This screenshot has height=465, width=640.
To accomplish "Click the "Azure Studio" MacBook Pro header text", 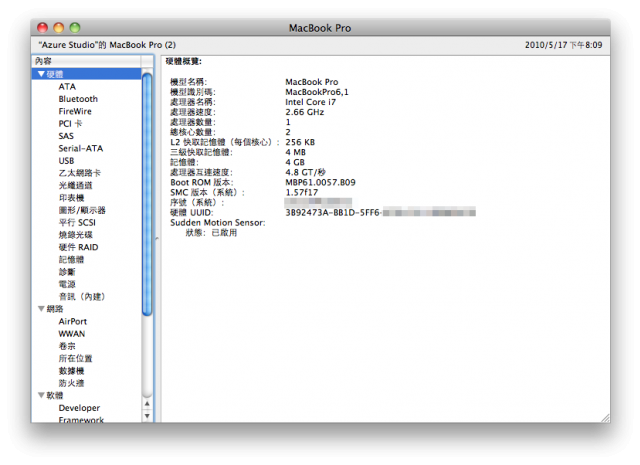I will pyautogui.click(x=107, y=45).
